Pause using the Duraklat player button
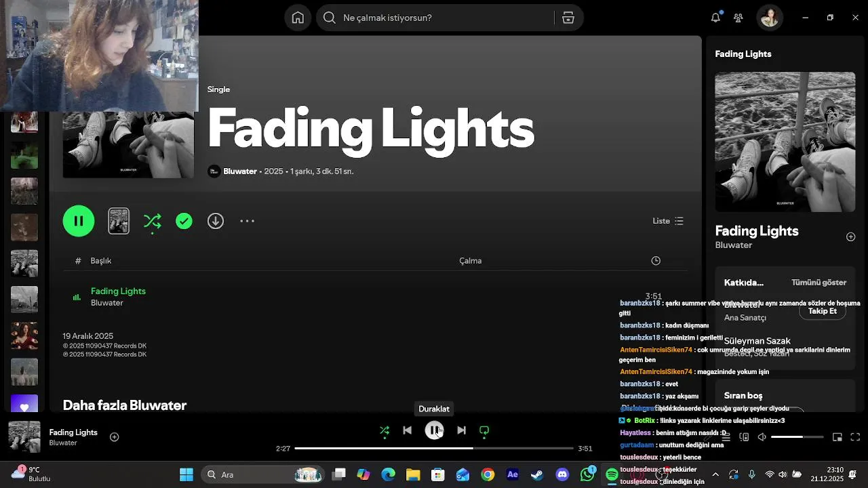Viewport: 868px width, 488px height. (x=434, y=430)
